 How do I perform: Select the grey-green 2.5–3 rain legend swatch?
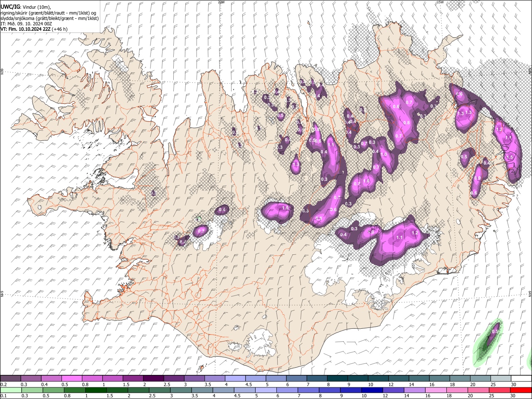[160, 390]
